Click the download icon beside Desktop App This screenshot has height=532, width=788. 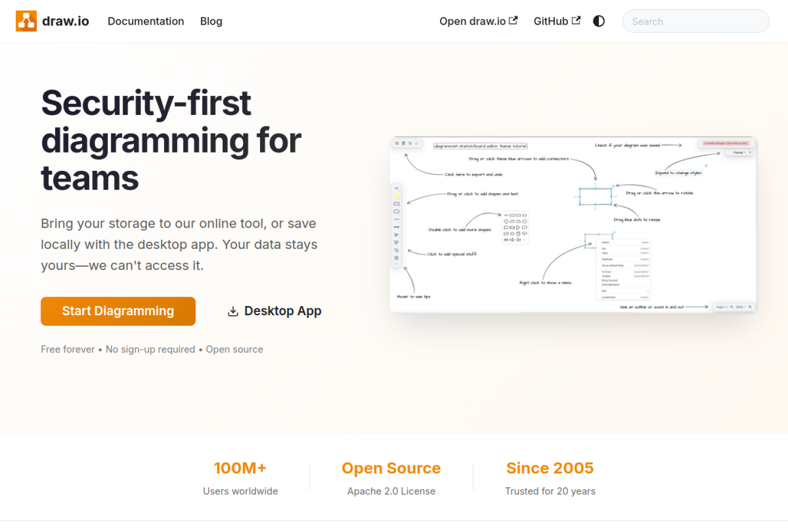233,311
